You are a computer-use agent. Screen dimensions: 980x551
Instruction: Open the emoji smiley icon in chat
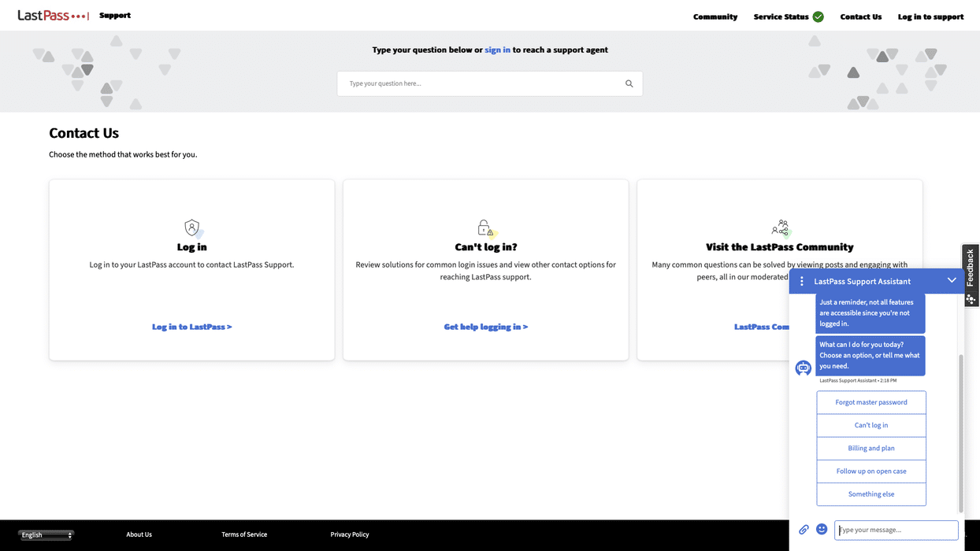click(822, 529)
